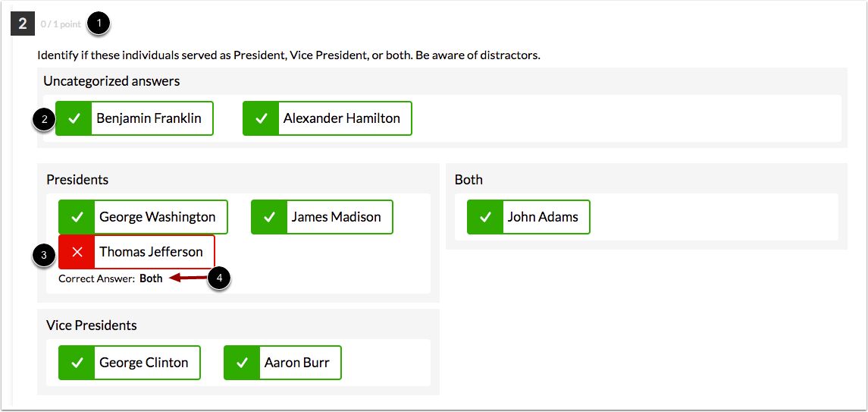
Task: Click the Uncategorized answers heading
Action: [x=111, y=81]
